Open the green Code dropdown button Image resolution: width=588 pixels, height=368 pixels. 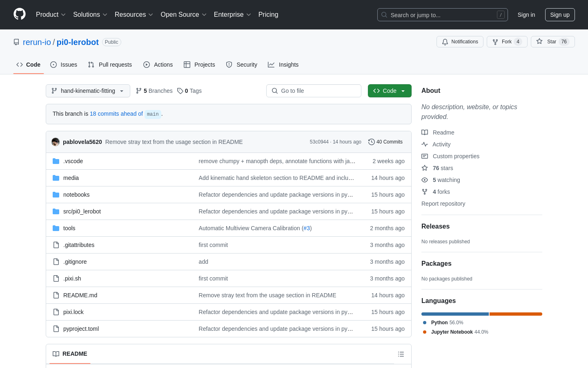[390, 91]
